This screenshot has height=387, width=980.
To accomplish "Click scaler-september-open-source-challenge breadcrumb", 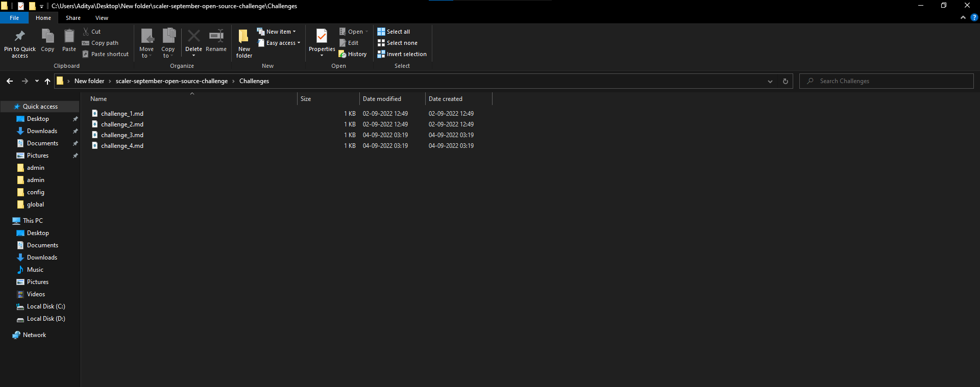I will click(171, 81).
